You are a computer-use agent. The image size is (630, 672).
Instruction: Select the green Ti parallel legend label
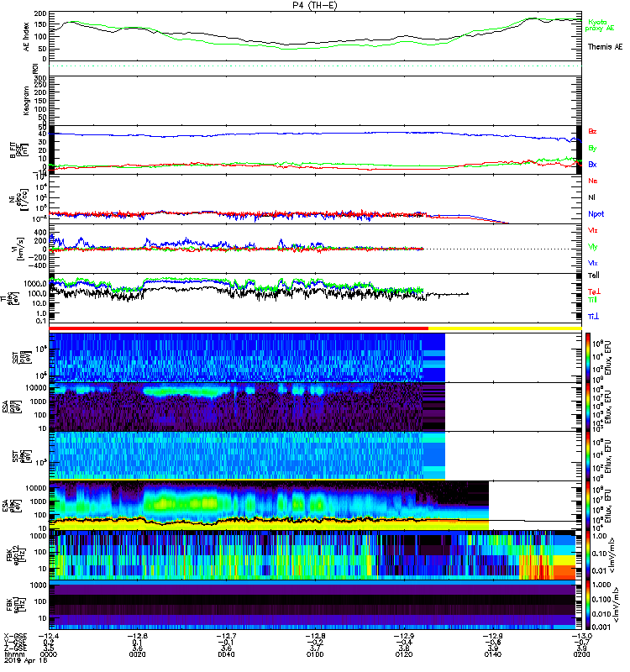click(x=592, y=300)
